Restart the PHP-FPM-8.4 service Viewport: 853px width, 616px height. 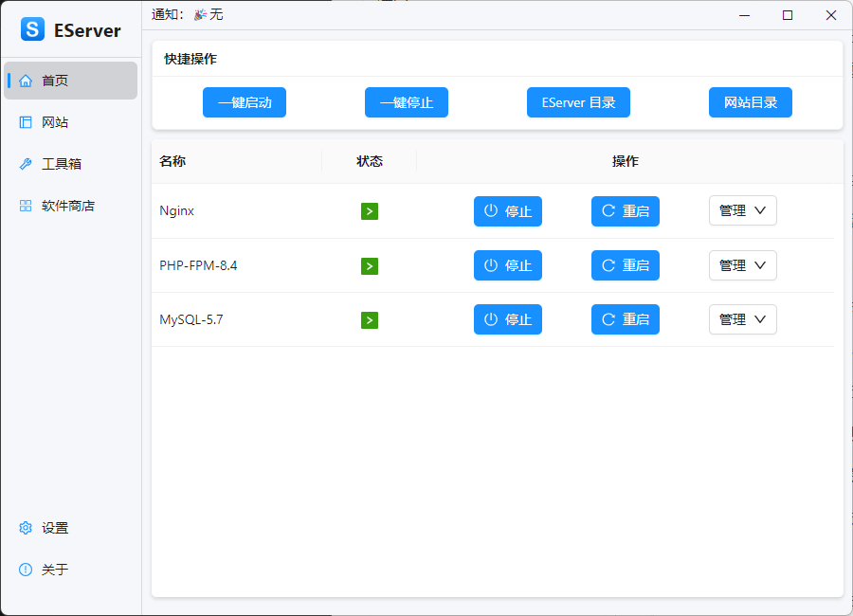626,265
